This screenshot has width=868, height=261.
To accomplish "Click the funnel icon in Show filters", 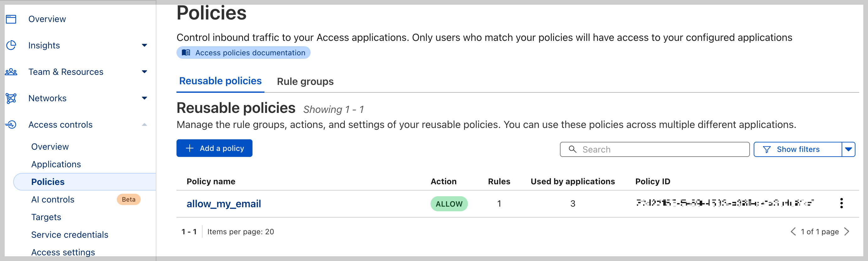I will pos(767,149).
